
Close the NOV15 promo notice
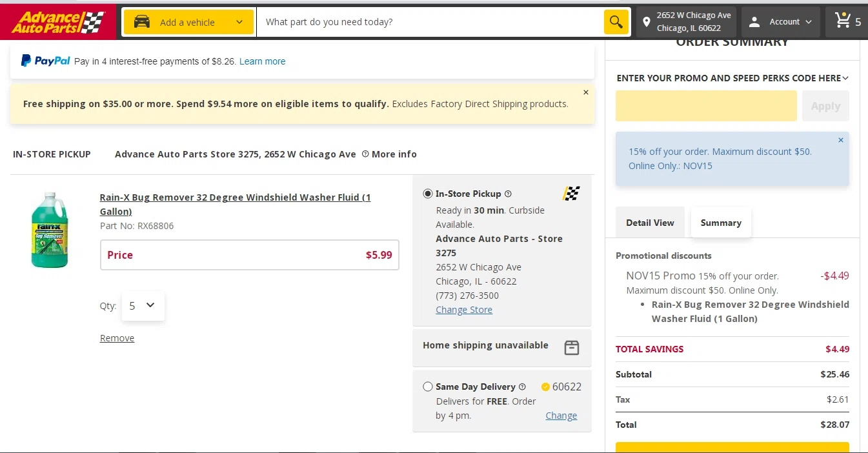(841, 140)
